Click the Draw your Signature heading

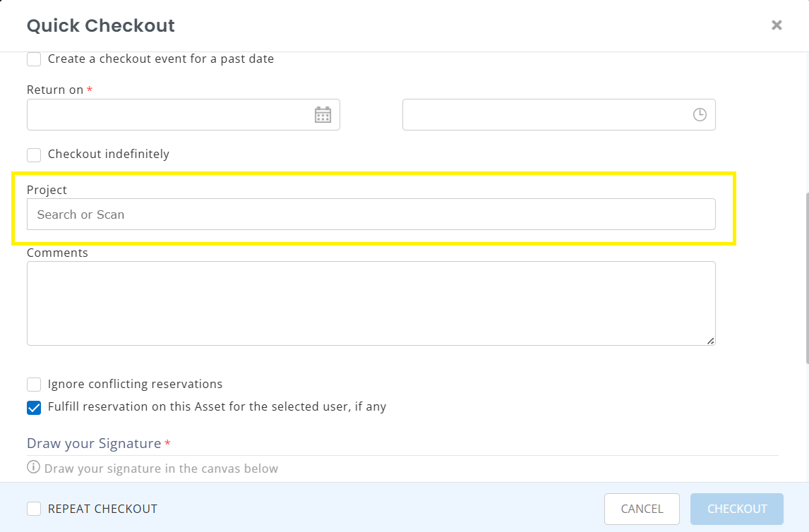(94, 443)
